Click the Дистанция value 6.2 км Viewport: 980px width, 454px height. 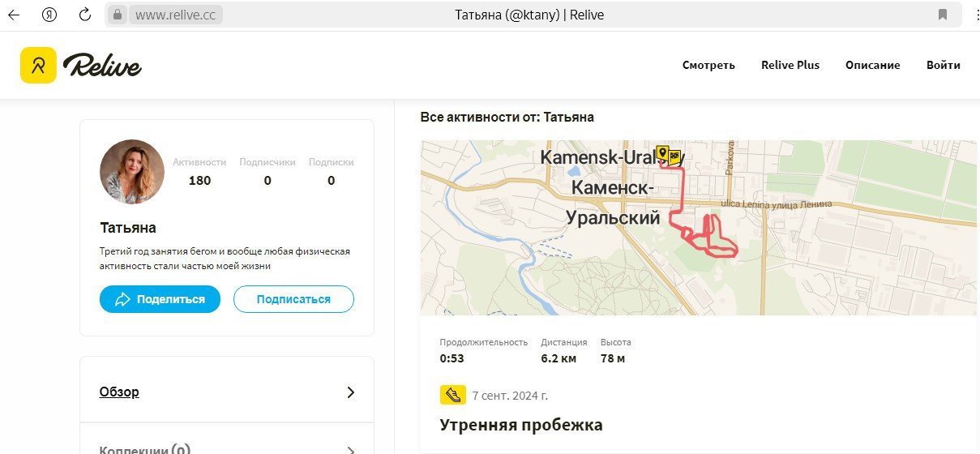point(558,358)
